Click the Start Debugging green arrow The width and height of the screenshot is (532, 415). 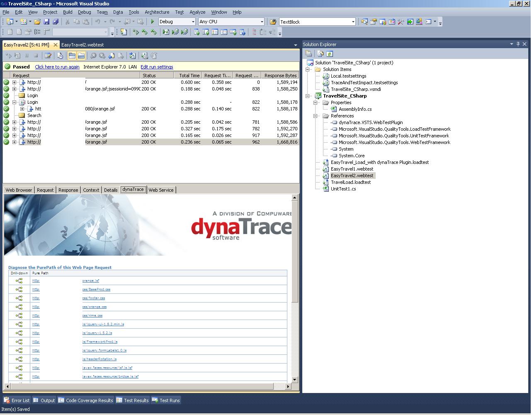(x=152, y=22)
